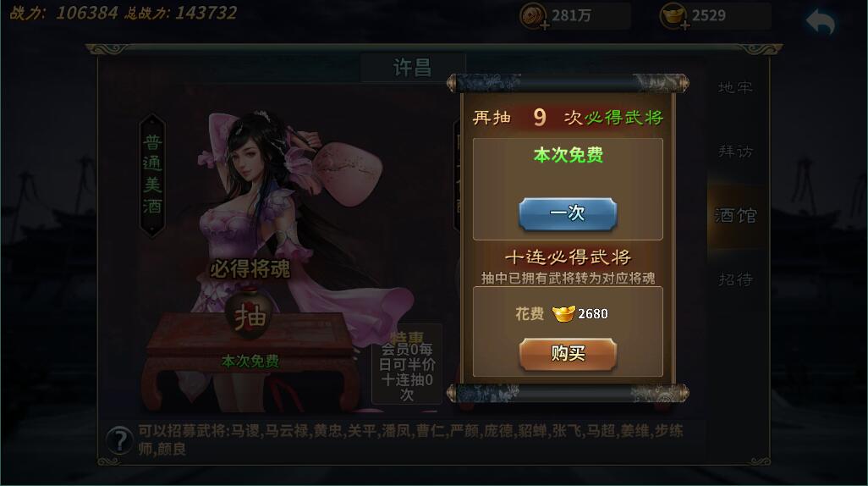The image size is (868, 486).
Task: Tap the 抽 wine jar icon
Action: click(x=249, y=315)
